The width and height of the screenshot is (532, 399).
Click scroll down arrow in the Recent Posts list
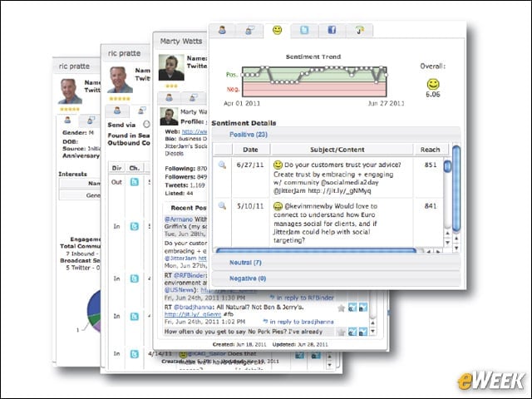373,331
